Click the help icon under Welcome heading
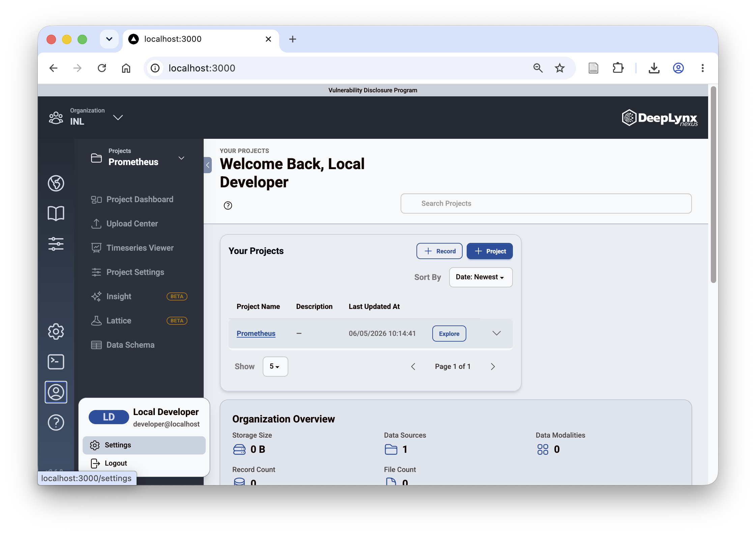This screenshot has height=535, width=756. (228, 206)
